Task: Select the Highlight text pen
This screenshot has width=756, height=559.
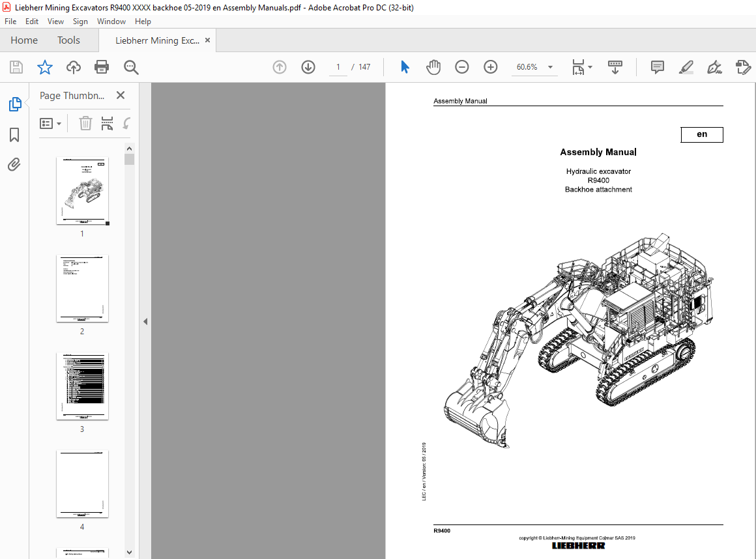Action: pos(686,67)
